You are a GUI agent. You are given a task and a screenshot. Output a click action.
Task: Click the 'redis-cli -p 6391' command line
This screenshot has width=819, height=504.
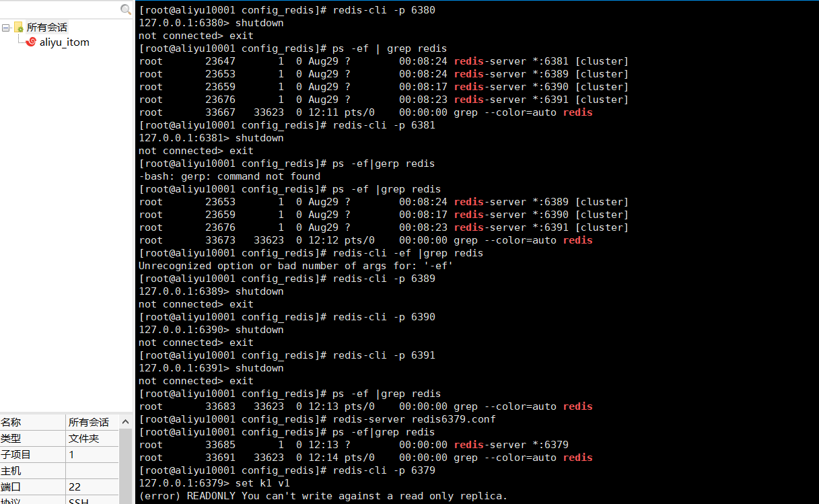click(x=287, y=355)
